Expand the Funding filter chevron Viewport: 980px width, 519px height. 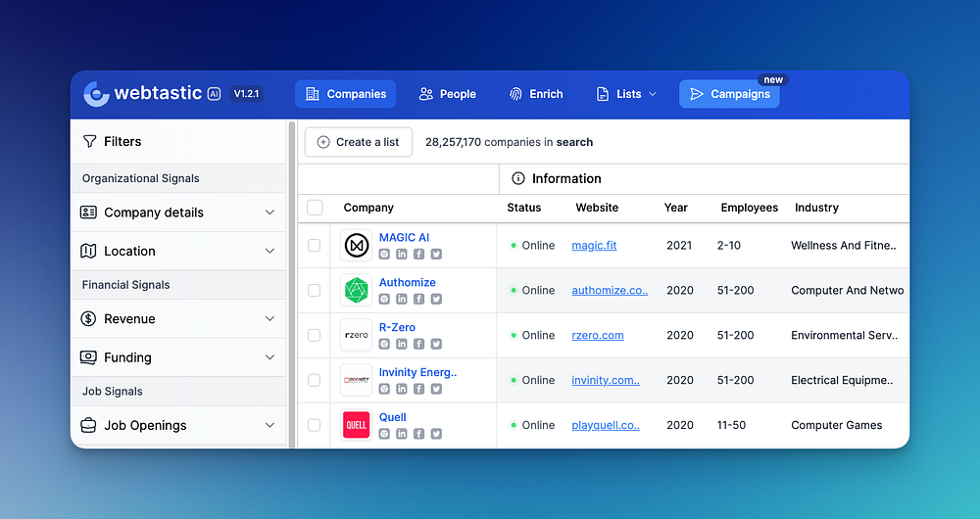click(x=270, y=357)
